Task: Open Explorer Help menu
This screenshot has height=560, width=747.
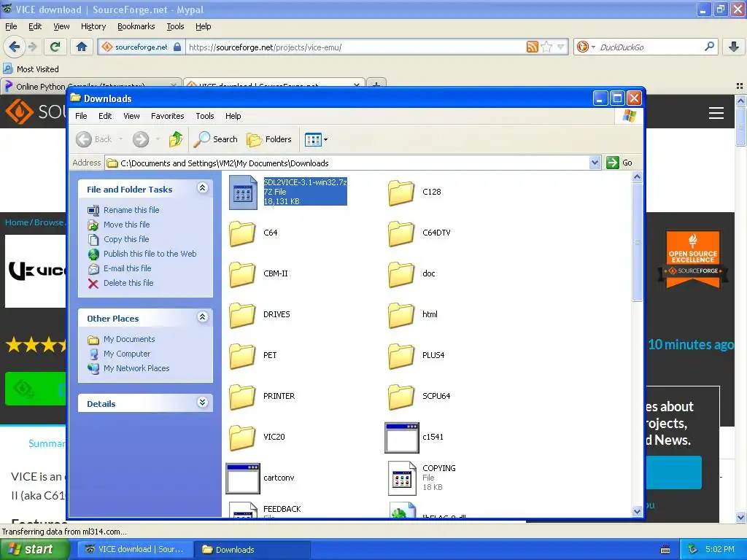Action: [233, 116]
